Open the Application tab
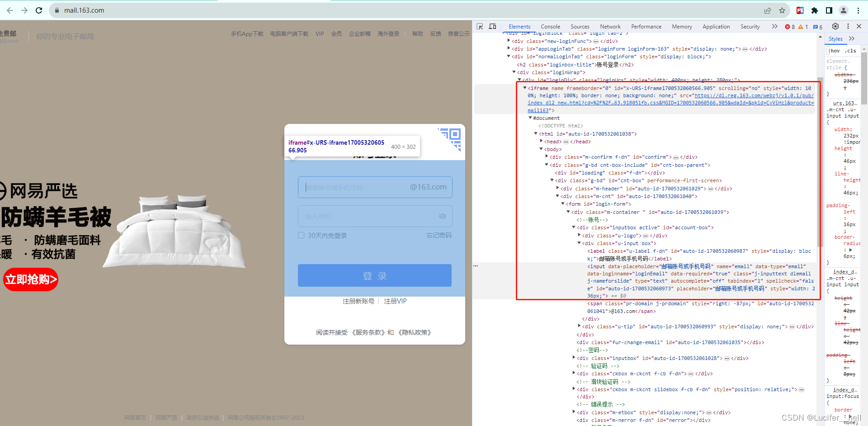868x426 pixels. [716, 27]
